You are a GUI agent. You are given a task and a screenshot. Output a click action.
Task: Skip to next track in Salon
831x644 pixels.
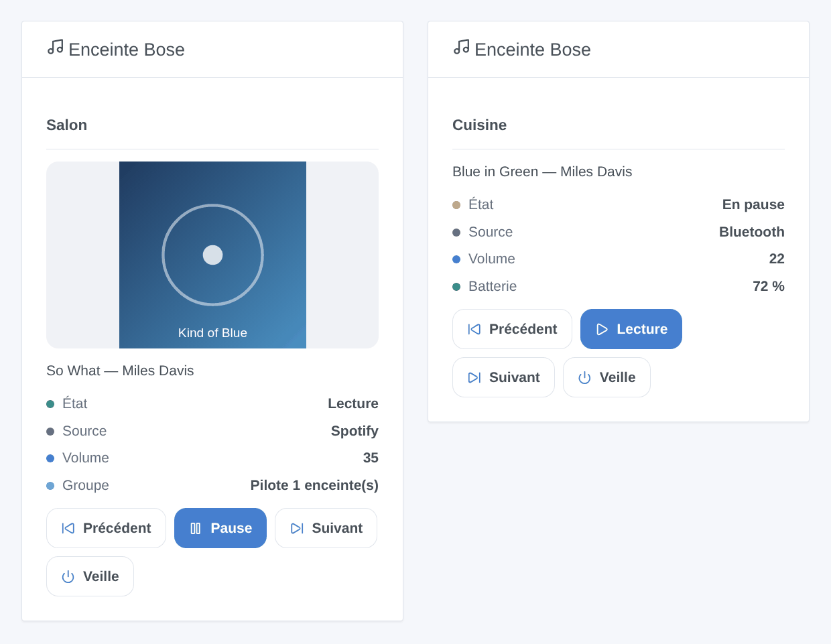[326, 528]
